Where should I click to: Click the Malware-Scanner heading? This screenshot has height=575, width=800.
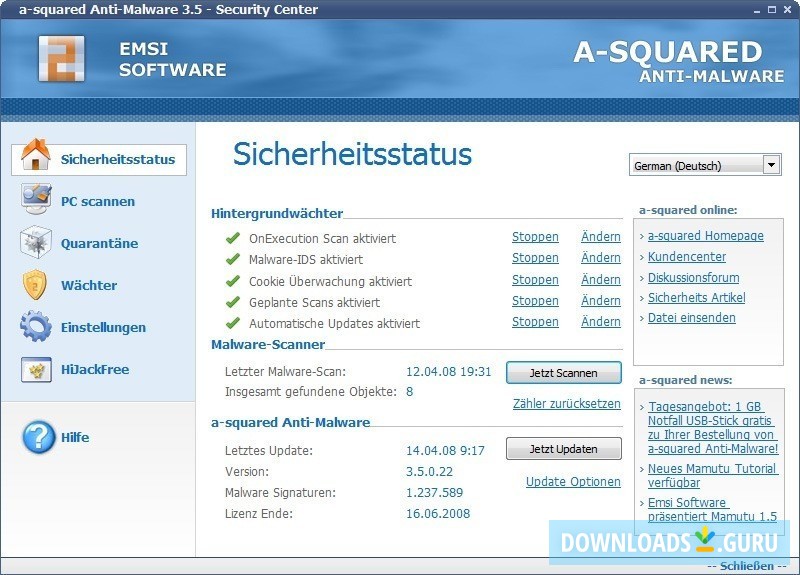(268, 344)
